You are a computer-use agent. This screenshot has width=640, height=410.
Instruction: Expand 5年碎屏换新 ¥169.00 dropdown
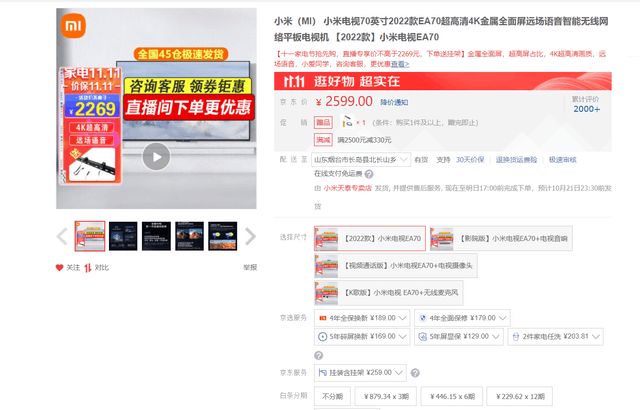[x=362, y=337]
